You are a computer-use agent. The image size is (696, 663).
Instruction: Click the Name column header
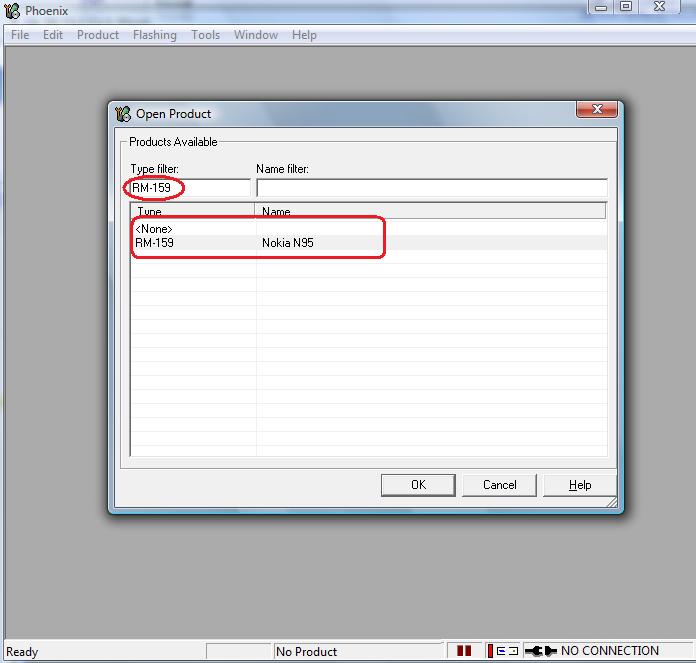[430, 211]
